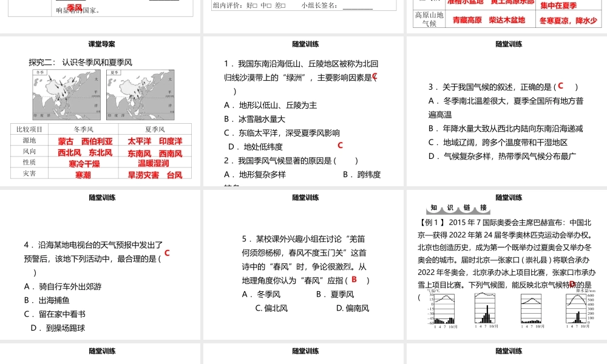The image size is (607, 364).
Task: Click question 4 option D 到操场踢球
Action: 58,328
